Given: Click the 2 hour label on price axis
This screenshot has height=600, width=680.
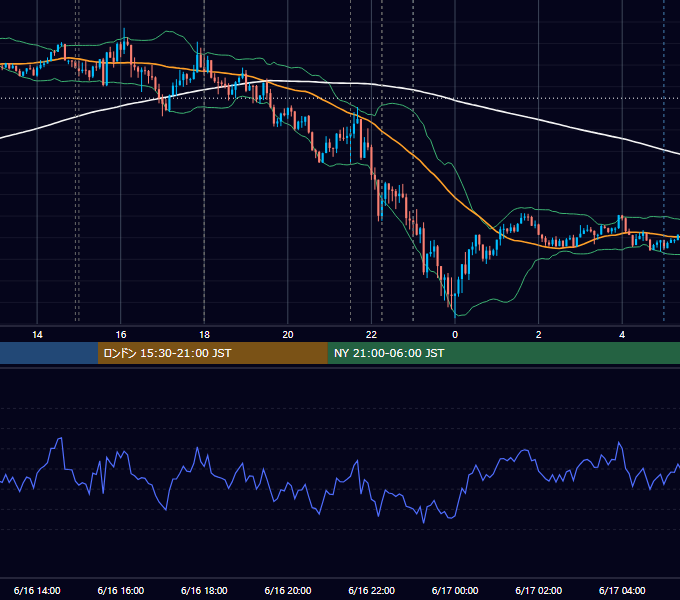Looking at the screenshot, I should pyautogui.click(x=539, y=335).
